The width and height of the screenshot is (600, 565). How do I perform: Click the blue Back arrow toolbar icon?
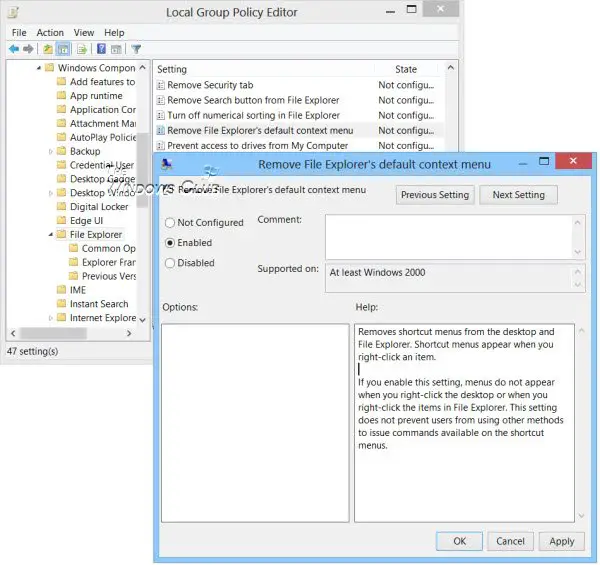click(x=14, y=49)
